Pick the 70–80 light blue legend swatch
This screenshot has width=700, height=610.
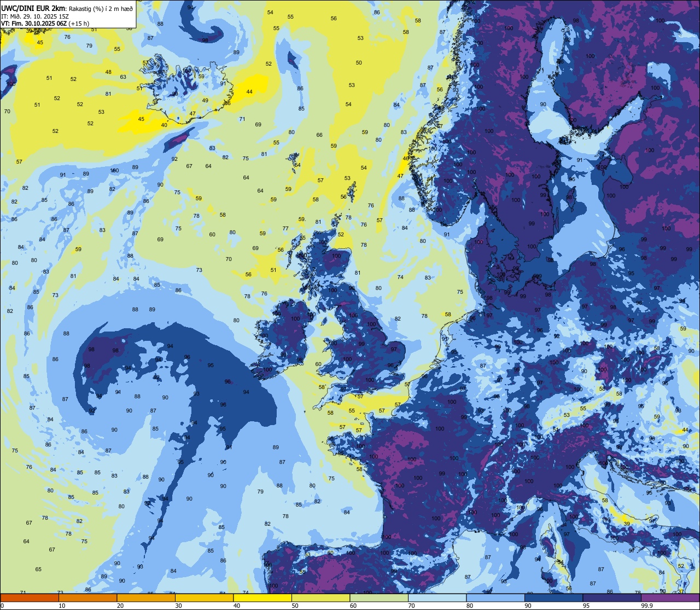(x=437, y=598)
